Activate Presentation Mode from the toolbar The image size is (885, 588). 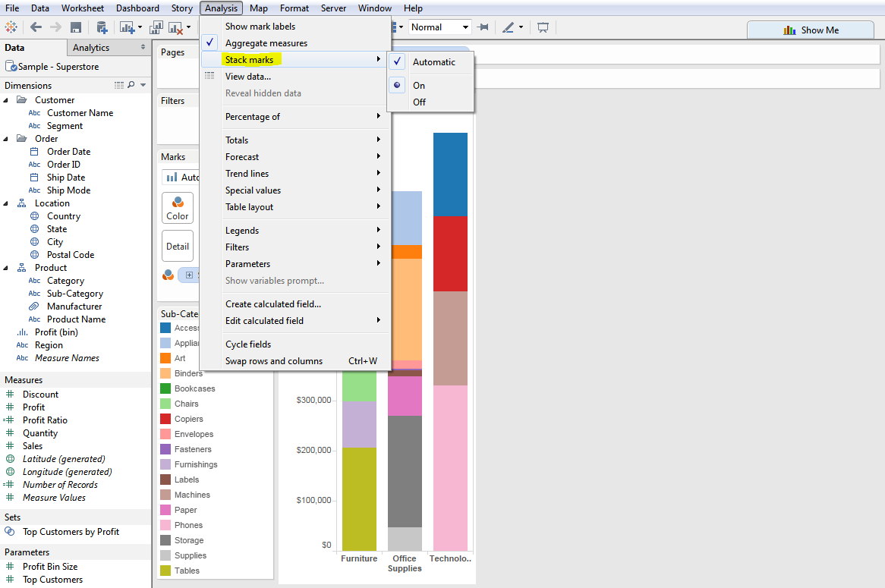[x=541, y=27]
